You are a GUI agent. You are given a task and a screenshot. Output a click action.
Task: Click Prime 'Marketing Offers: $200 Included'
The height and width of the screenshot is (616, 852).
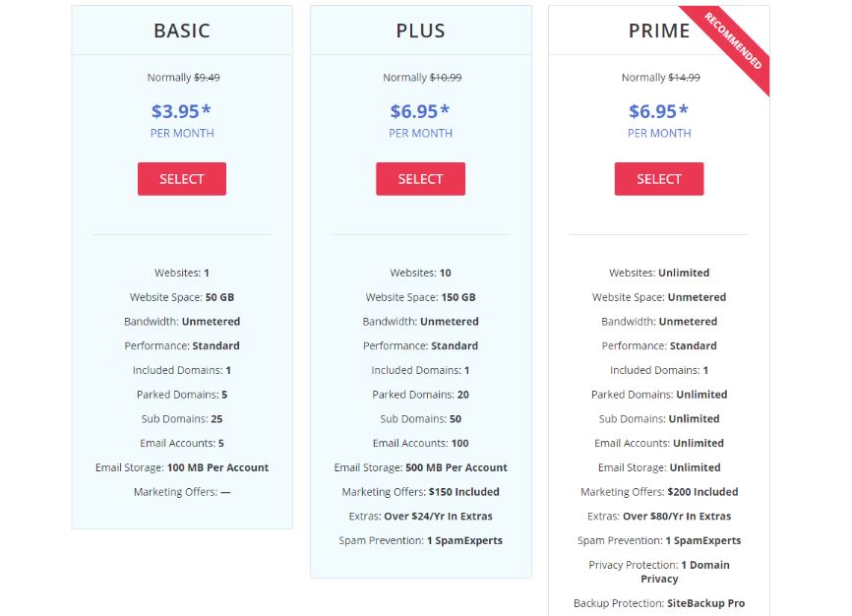tap(658, 492)
